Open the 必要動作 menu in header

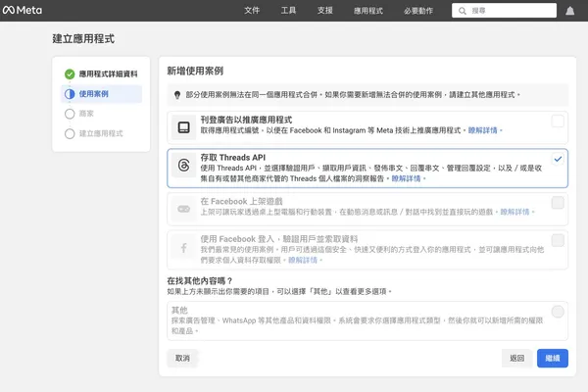pos(418,11)
